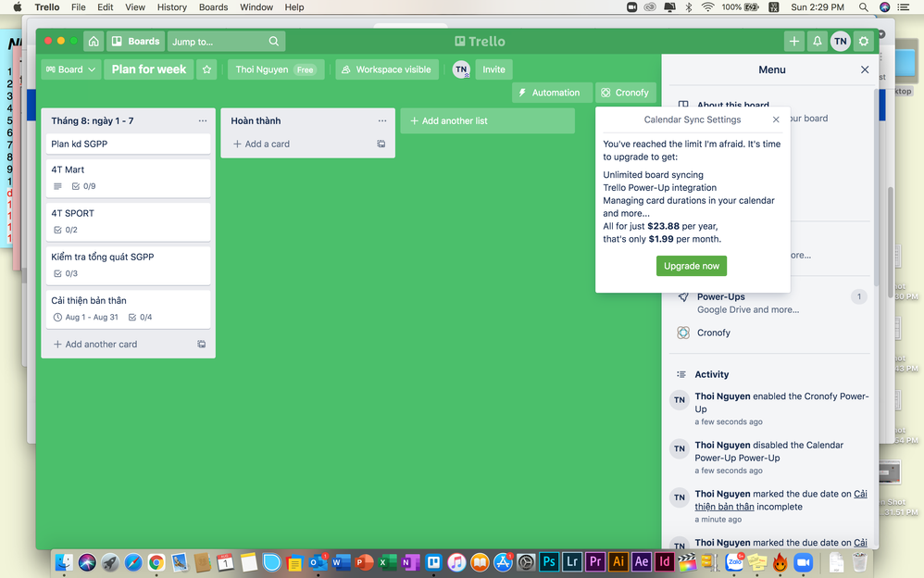Image resolution: width=924 pixels, height=578 pixels.
Task: Click Add another list
Action: coord(487,121)
